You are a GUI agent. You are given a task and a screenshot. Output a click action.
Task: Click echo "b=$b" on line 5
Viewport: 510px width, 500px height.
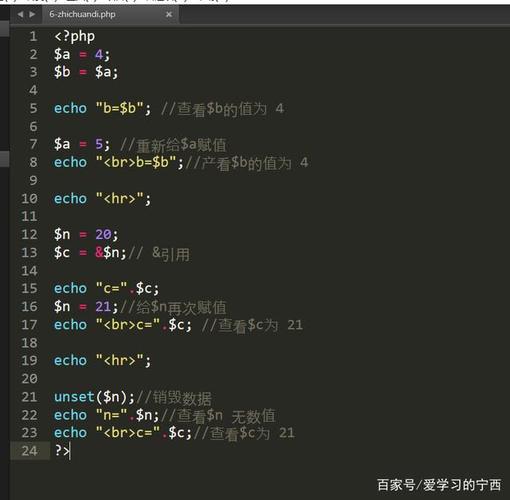102,108
